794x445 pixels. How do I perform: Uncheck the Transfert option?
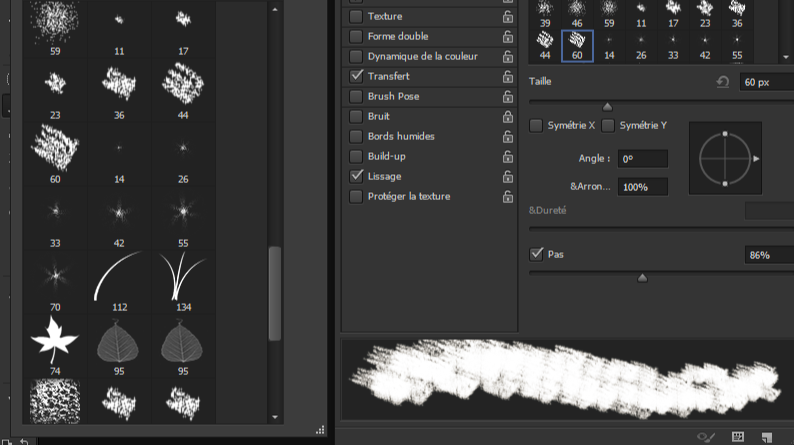356,76
